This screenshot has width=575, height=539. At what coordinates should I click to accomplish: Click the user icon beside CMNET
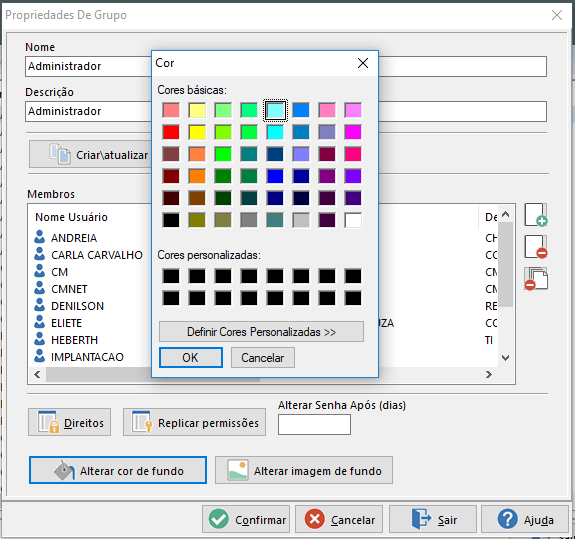point(40,288)
